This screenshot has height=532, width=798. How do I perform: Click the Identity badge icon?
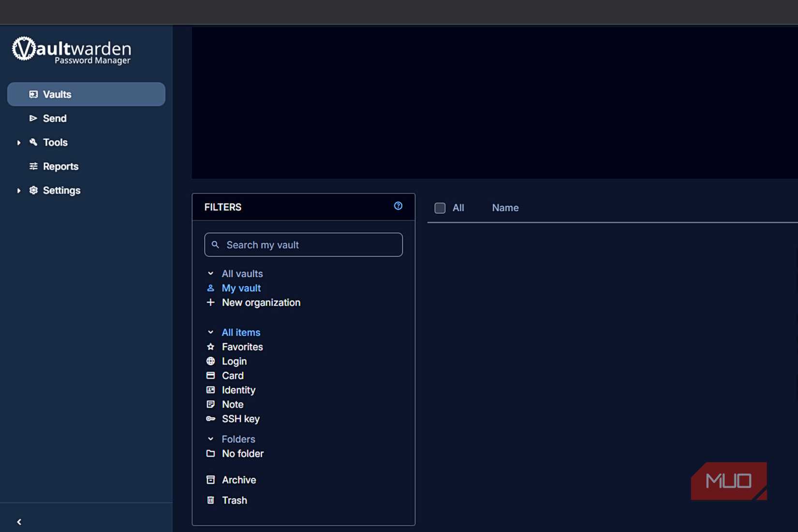(210, 390)
